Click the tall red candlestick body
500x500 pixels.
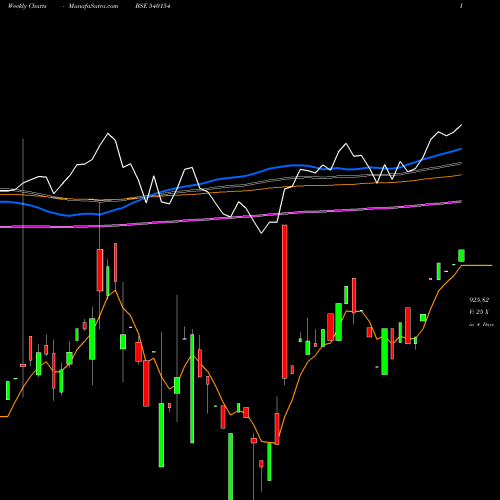point(285,302)
